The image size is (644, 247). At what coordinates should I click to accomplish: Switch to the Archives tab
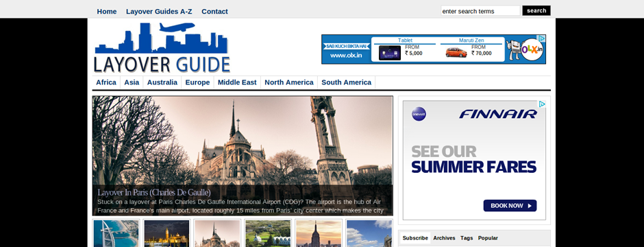coord(444,238)
